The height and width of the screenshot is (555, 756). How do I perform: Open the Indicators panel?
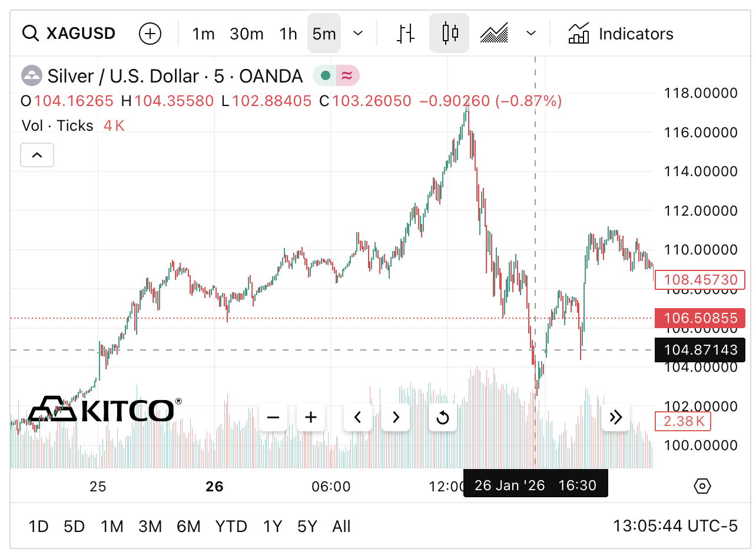pos(621,34)
